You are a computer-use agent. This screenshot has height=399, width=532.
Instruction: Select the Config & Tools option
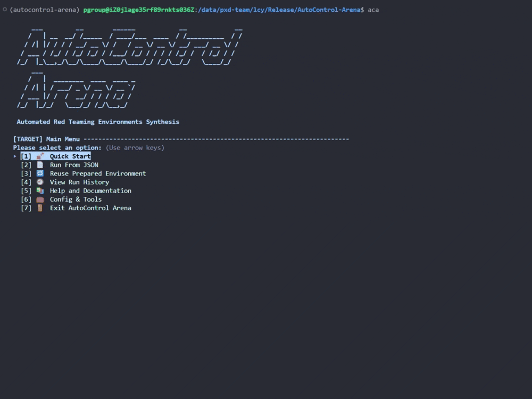coord(75,199)
